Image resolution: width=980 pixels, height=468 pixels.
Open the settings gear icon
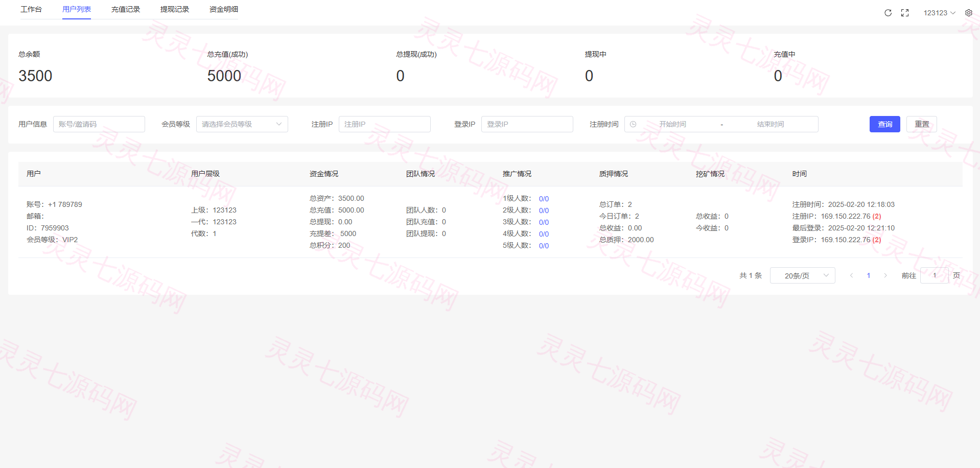coord(969,13)
